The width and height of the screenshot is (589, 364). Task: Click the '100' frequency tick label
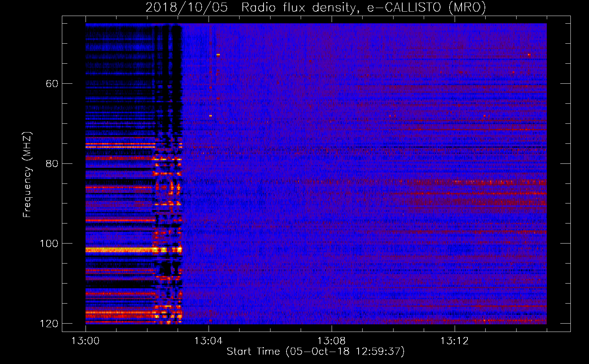point(49,244)
